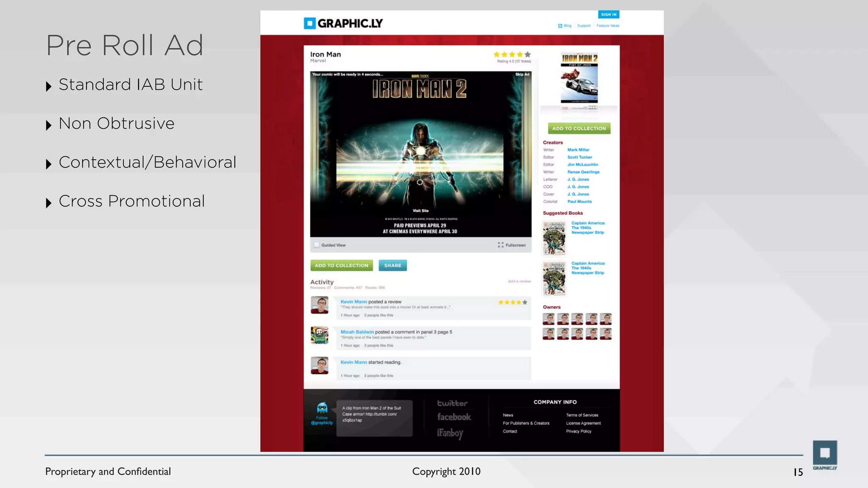Click green Add to Collection below the viewer
868x488 pixels.
pos(342,266)
